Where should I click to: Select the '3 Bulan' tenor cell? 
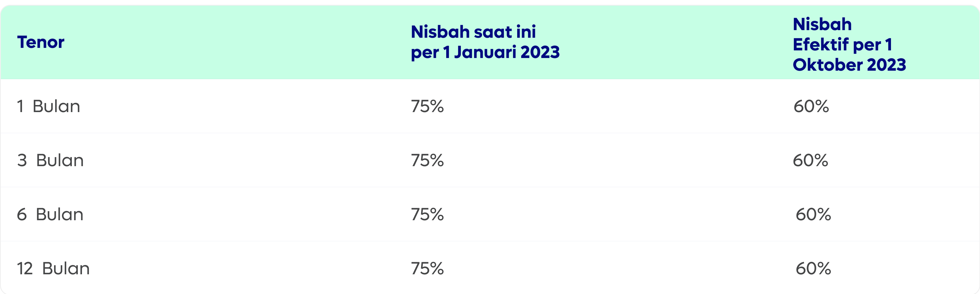[x=50, y=160]
